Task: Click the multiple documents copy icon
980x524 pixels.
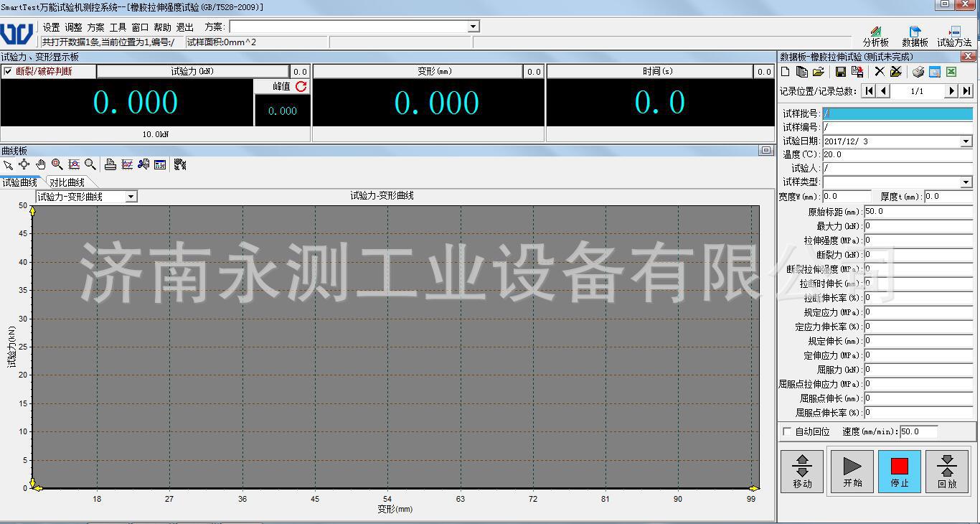Action: (x=802, y=72)
